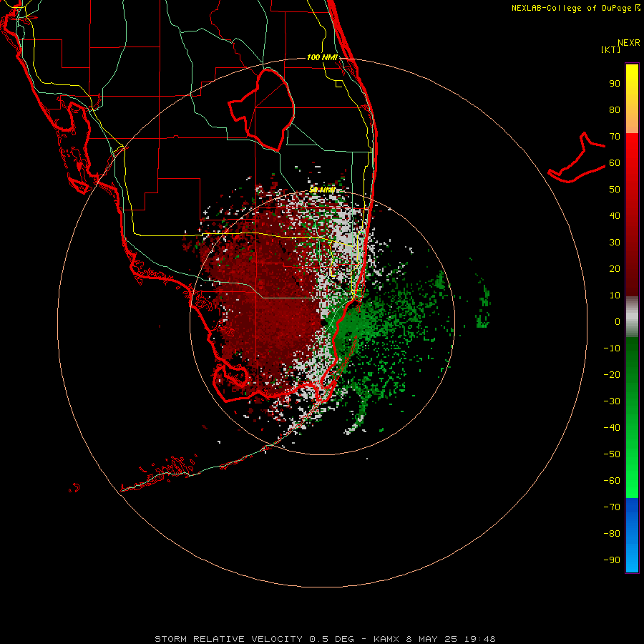Pick the gray zero-velocity segment of color bar

632,317
